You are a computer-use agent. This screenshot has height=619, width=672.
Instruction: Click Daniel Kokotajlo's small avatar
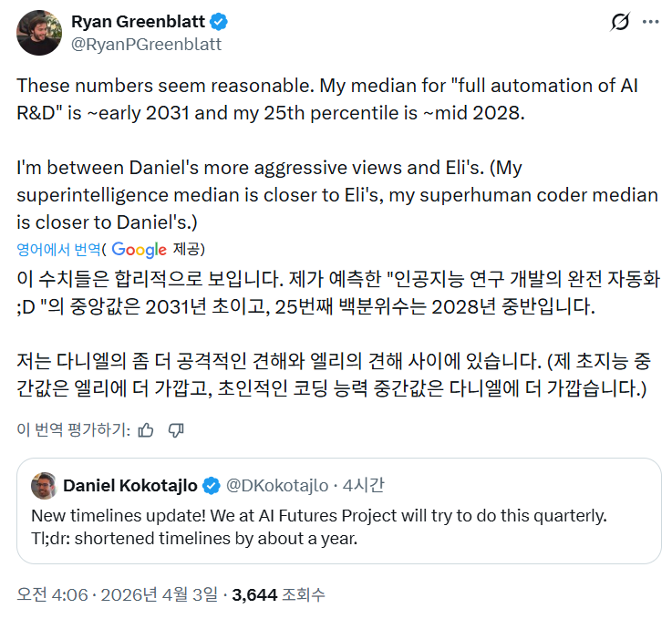[42, 485]
